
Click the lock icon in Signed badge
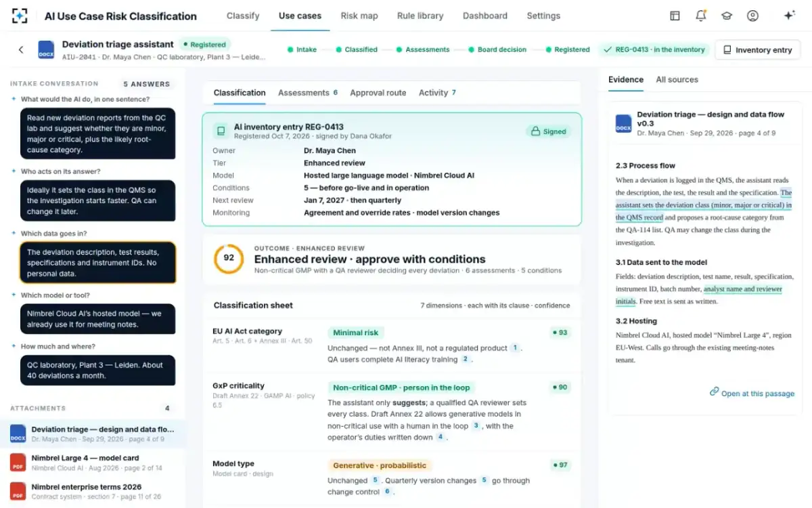[535, 131]
